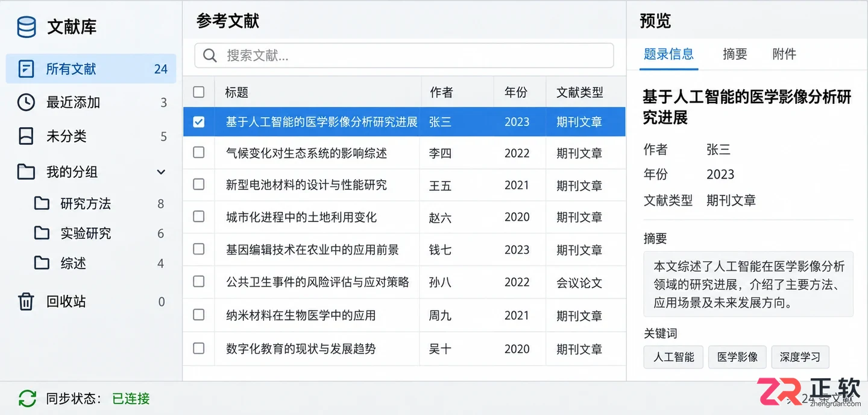This screenshot has height=415, width=868.
Task: Collapse 我的分组 with its chevron arrow
Action: pos(161,172)
